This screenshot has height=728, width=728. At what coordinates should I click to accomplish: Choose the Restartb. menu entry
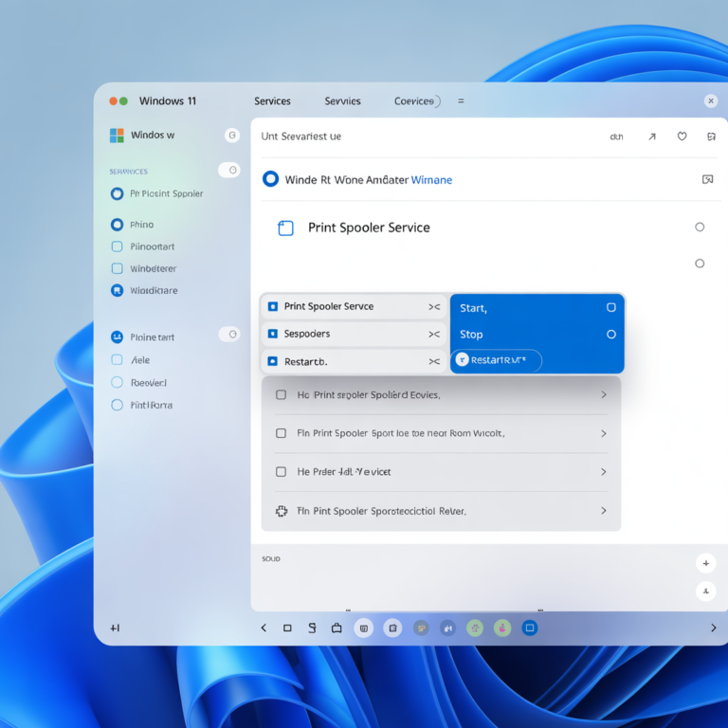tap(354, 361)
